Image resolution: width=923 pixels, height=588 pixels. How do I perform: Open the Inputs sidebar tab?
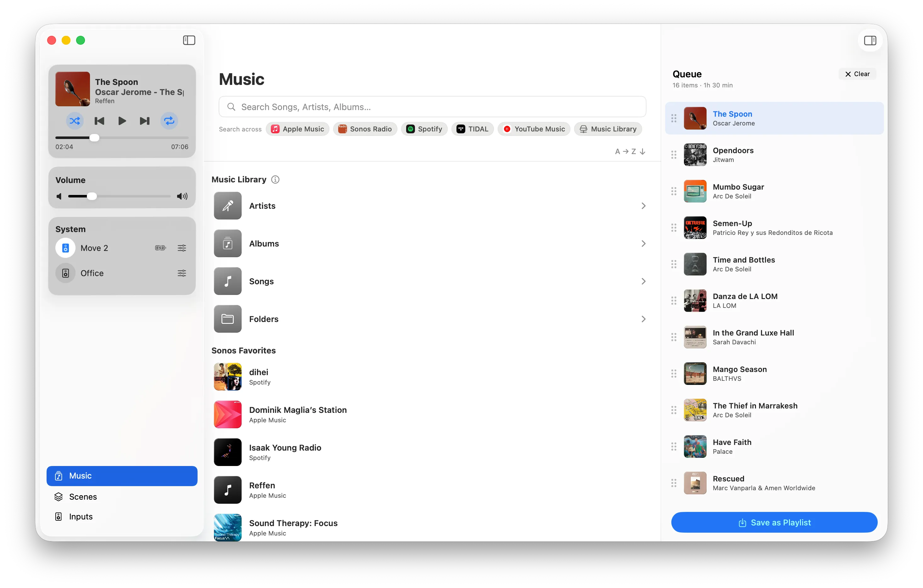(x=122, y=517)
